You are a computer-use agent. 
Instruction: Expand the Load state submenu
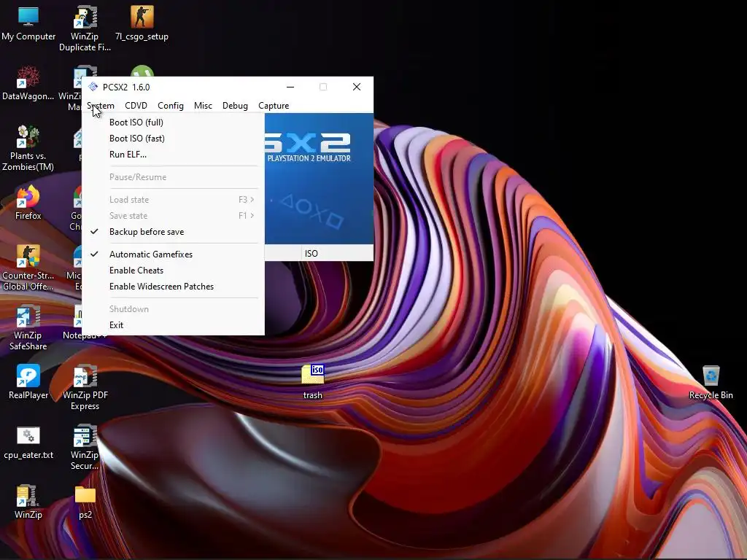pos(174,200)
